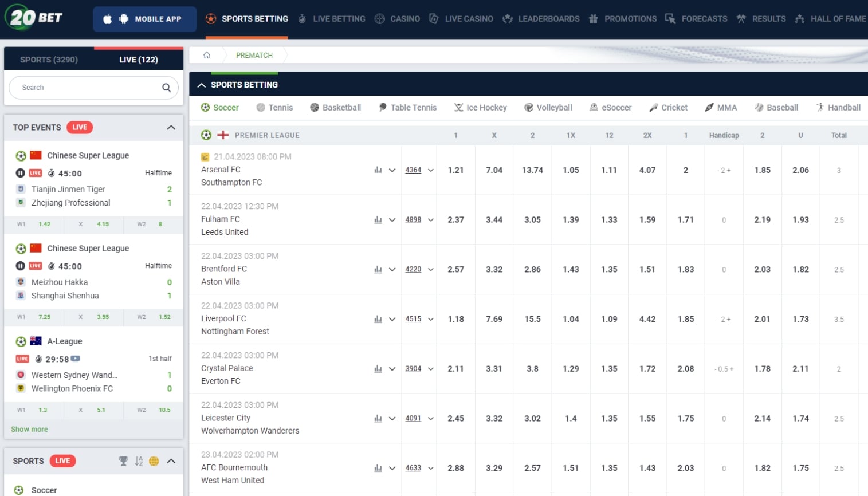
Task: Click the sort icon in the Sports panel
Action: point(139,461)
